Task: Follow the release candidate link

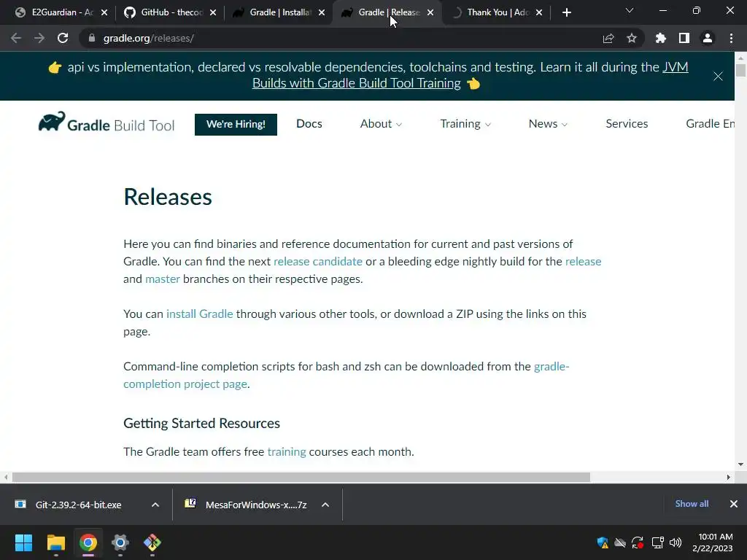Action: pos(318,262)
